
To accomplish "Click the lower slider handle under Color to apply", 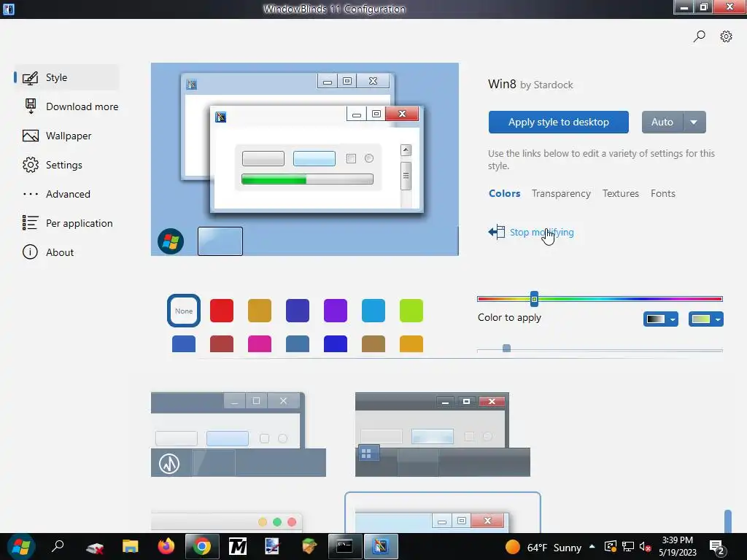I will [x=506, y=349].
